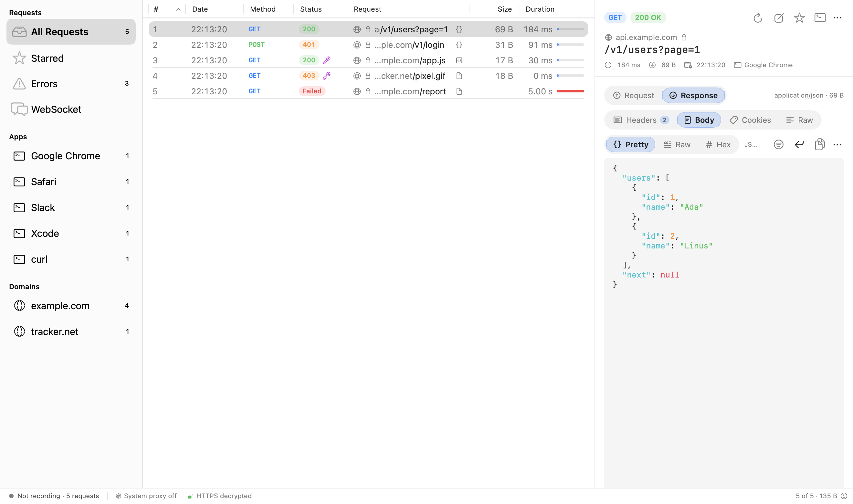Viewport: 853px width, 504px height.
Task: Open the detail header more options menu
Action: (837, 18)
